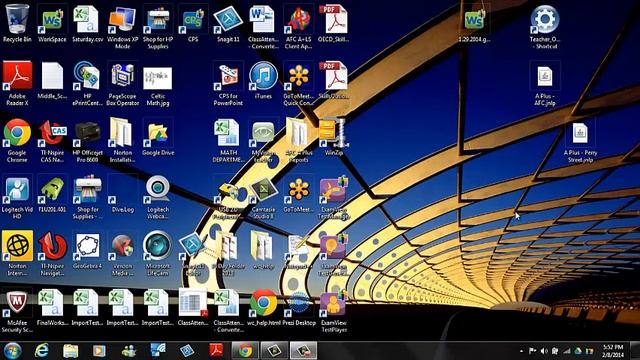Open the Snagit 11 shortcut
The image size is (640, 360).
click(x=228, y=23)
